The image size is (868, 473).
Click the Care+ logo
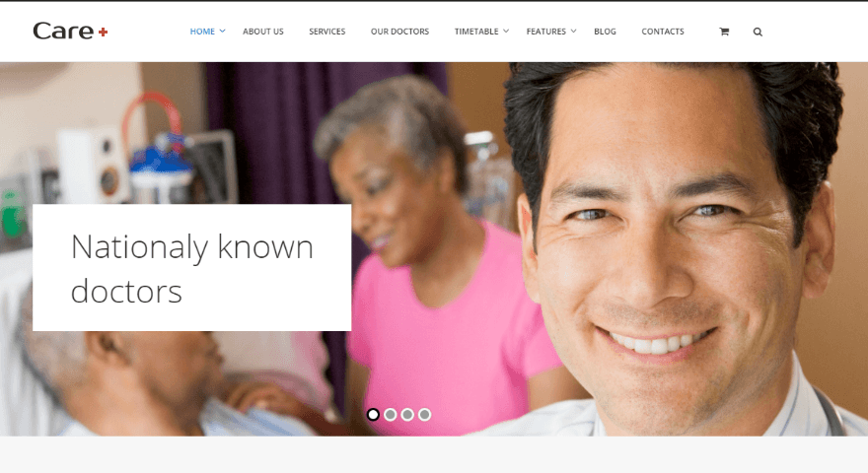[x=70, y=31]
